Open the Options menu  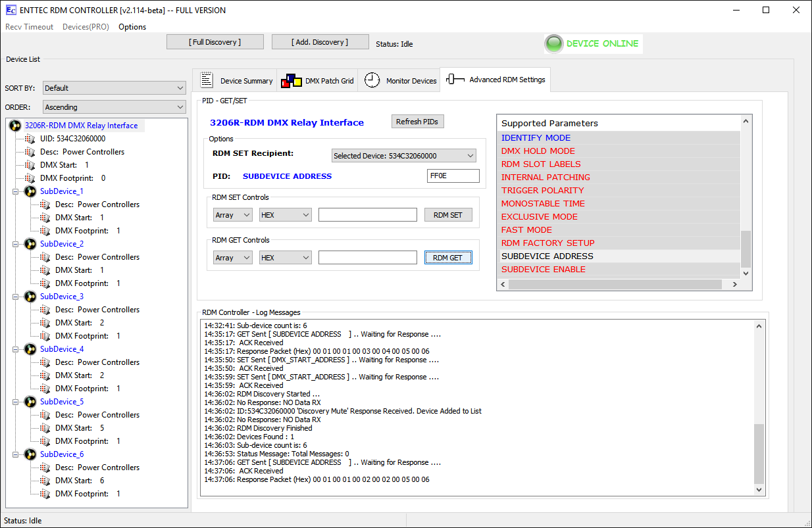(x=132, y=27)
